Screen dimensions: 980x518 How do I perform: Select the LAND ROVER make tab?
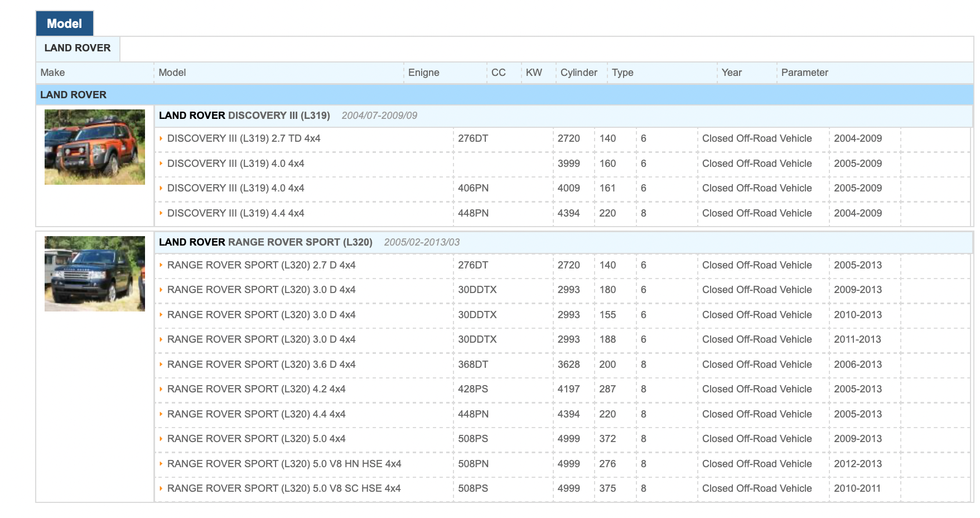(x=78, y=48)
